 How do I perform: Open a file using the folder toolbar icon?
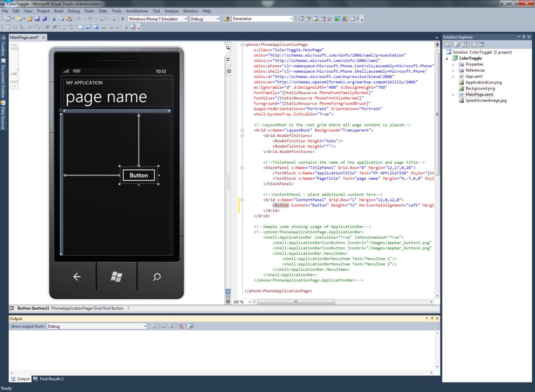[x=30, y=19]
